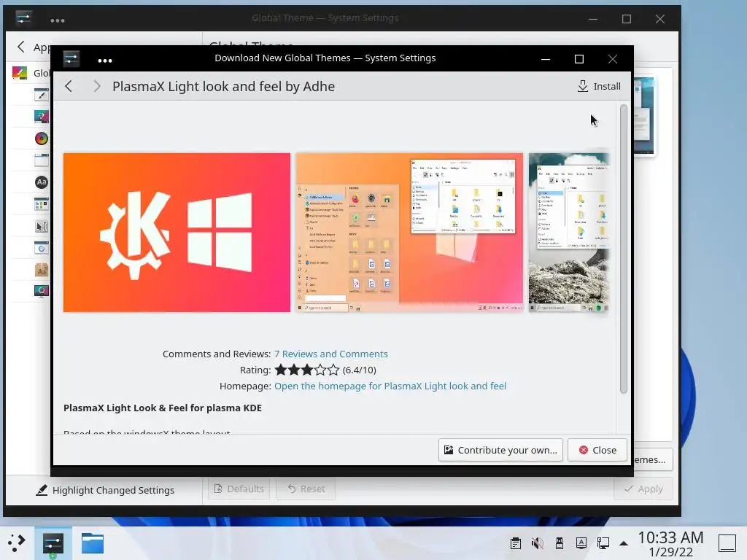Open the clock showing 10:33 AM

coord(670,544)
